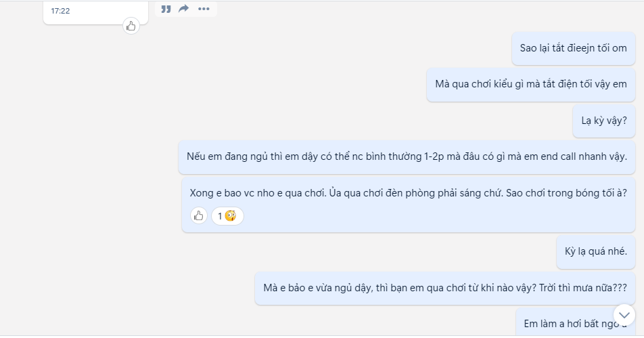Jump to latest messages with down chevron
The width and height of the screenshot is (644, 338).
(x=624, y=314)
